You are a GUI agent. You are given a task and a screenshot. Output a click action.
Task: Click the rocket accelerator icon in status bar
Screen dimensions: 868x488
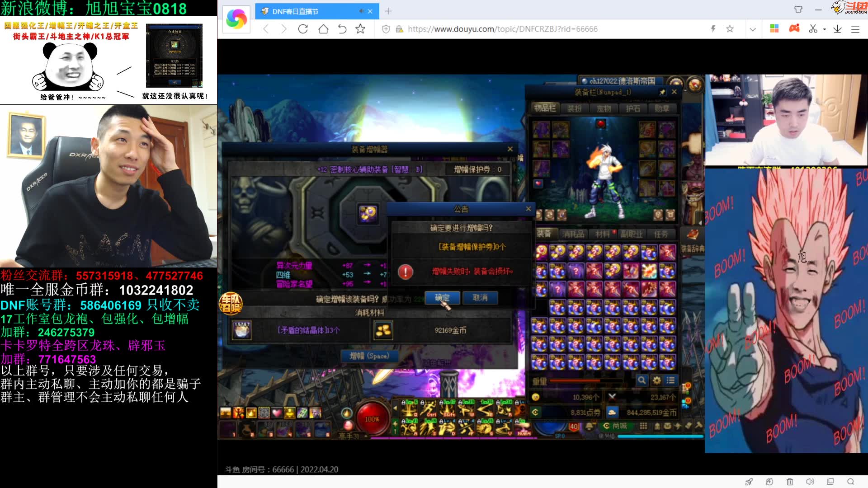coord(749,482)
